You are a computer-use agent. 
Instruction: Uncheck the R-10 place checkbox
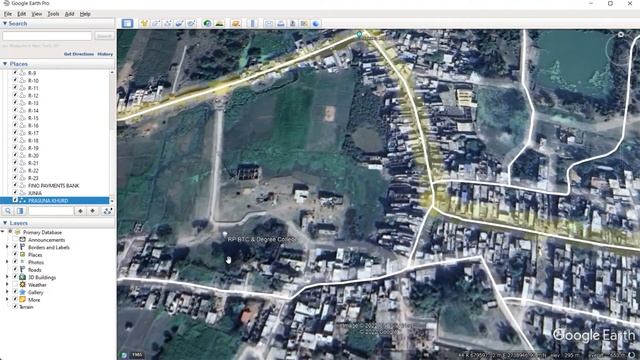pyautogui.click(x=15, y=80)
